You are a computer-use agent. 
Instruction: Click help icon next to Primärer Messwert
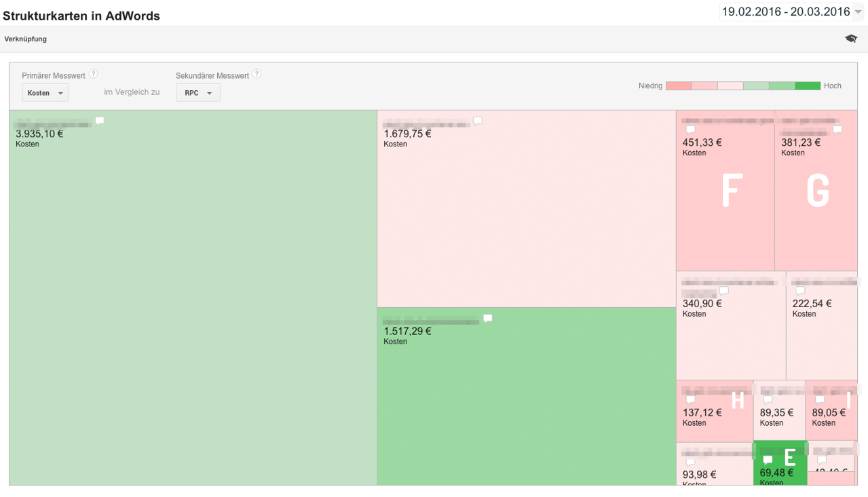pos(94,75)
